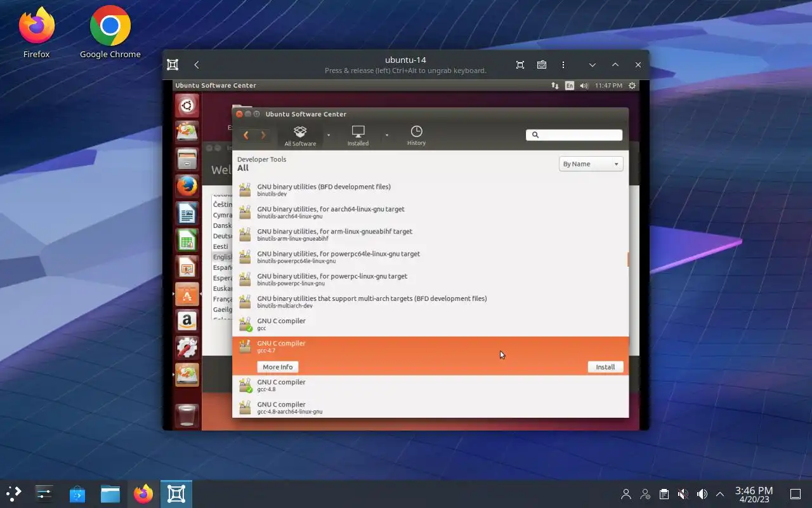The image size is (812, 508).
Task: Select the binutils-powerpc64le-linux-gnu row
Action: click(x=430, y=257)
